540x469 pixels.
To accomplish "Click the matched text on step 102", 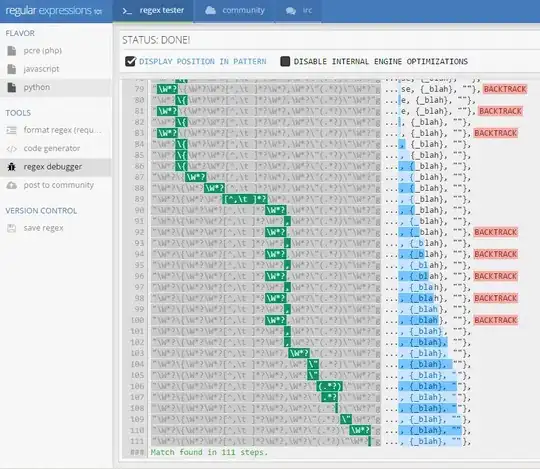I will [423, 342].
